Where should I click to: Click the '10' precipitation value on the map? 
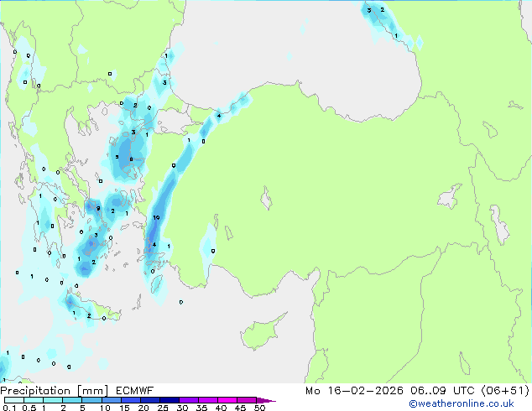[x=156, y=217]
